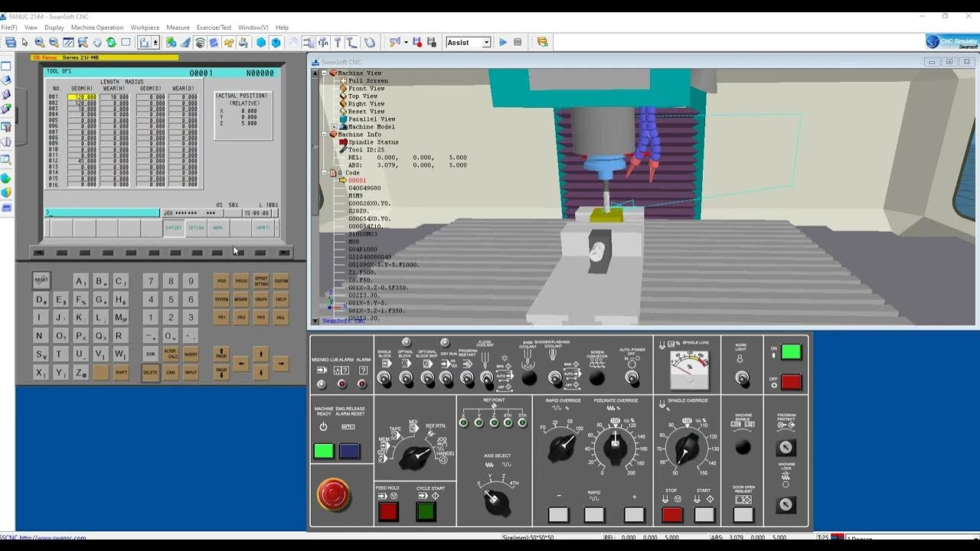Click the green power ON button
This screenshot has height=551, width=980.
tap(791, 352)
